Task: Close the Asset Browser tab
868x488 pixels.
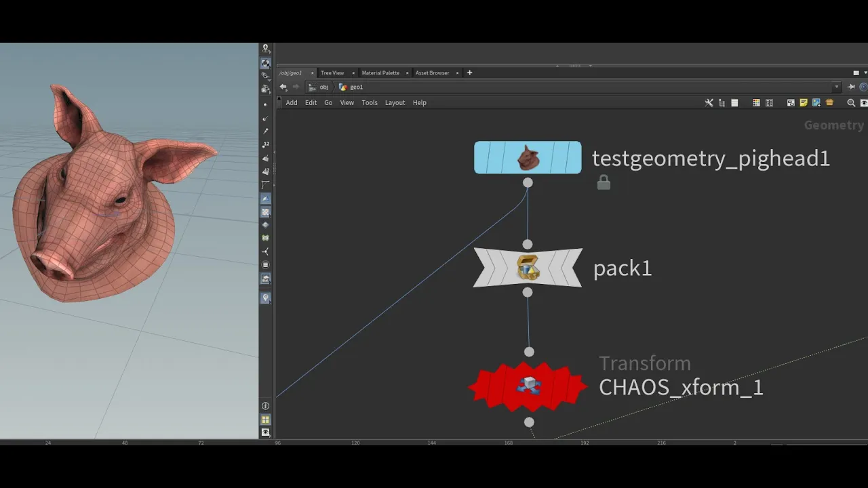Action: [457, 73]
